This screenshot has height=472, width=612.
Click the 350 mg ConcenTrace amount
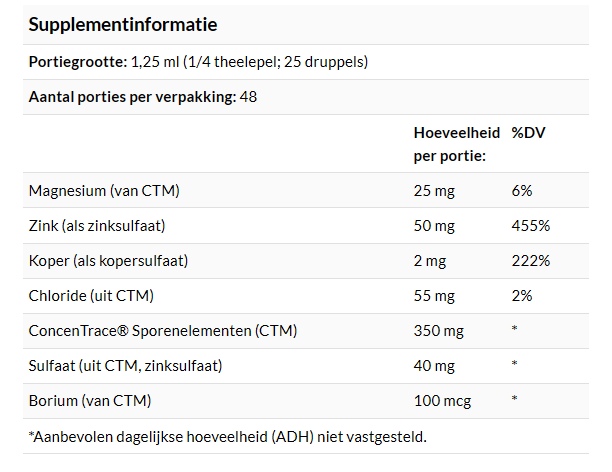(x=439, y=331)
